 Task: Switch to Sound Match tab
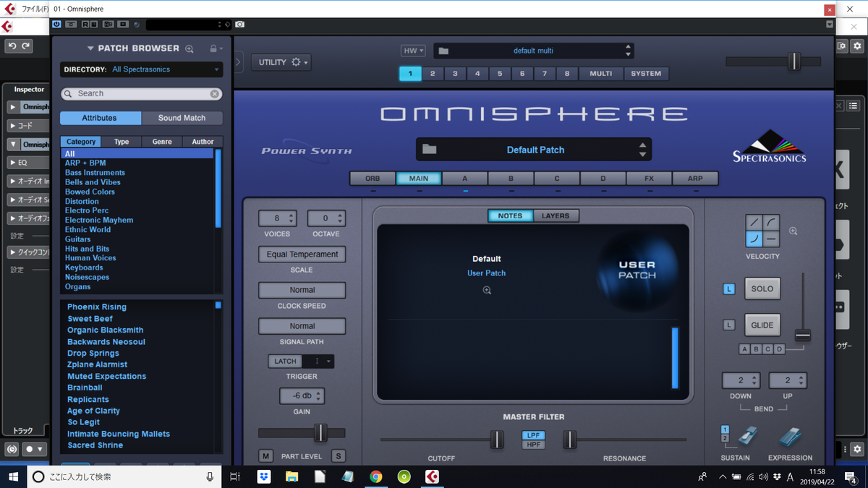182,118
